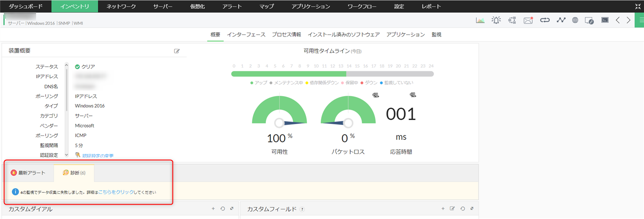The width and height of the screenshot is (644, 219).
Task: Open the graph reports chart icon
Action: 480,20
